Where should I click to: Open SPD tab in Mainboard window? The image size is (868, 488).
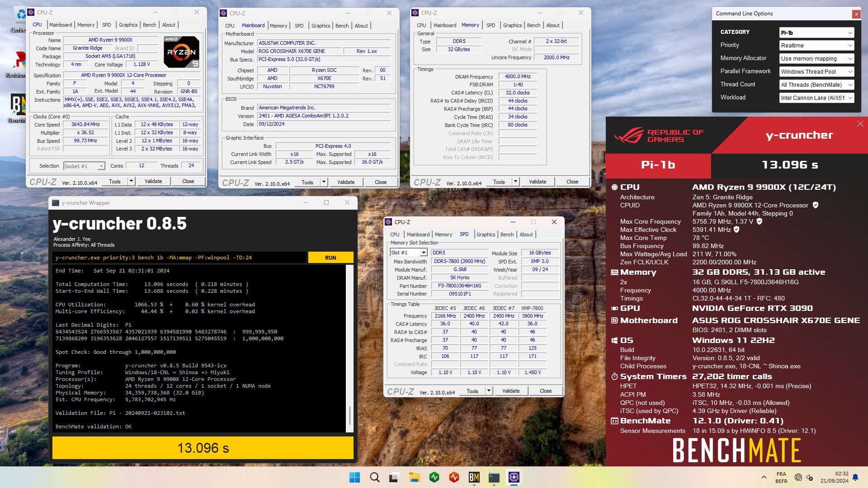tap(299, 26)
